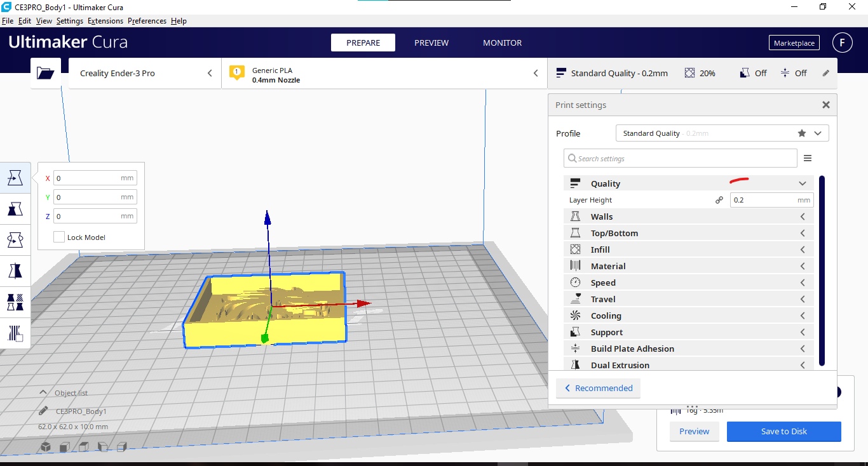The width and height of the screenshot is (868, 466).
Task: Expand the Dual Extrusion section
Action: [688, 364]
